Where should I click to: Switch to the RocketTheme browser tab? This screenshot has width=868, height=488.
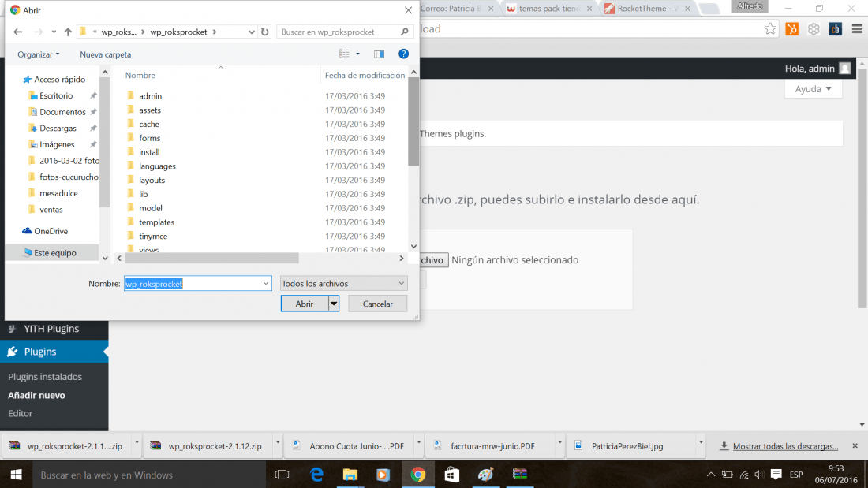[x=647, y=9]
